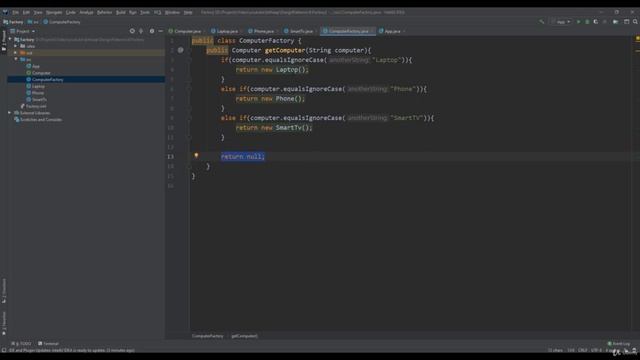Image resolution: width=640 pixels, height=360 pixels.
Task: Click the Build project hammer icon
Action: (542, 22)
